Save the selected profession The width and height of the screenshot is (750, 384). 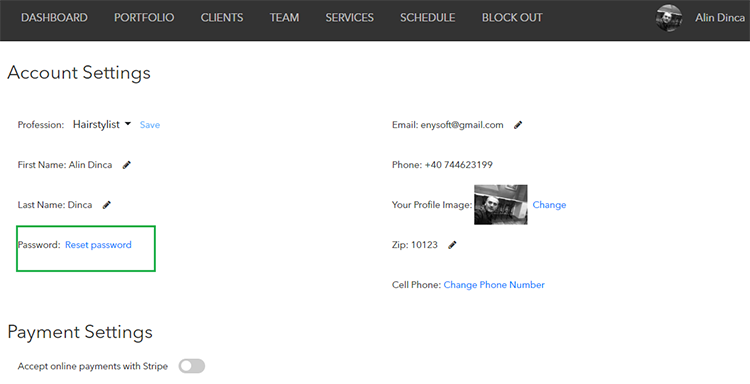pyautogui.click(x=150, y=125)
